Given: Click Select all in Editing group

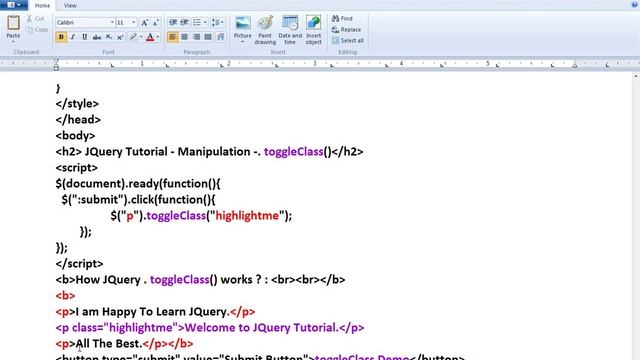Looking at the screenshot, I should pyautogui.click(x=348, y=40).
